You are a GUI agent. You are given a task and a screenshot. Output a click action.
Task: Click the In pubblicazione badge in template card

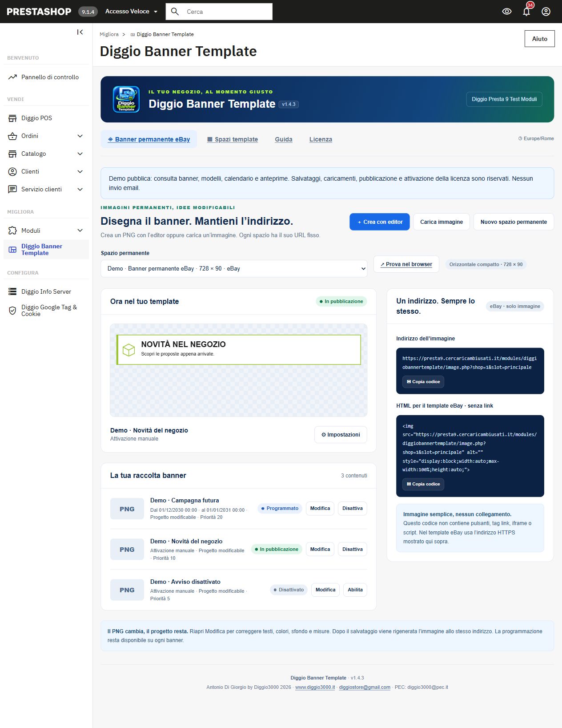(341, 302)
